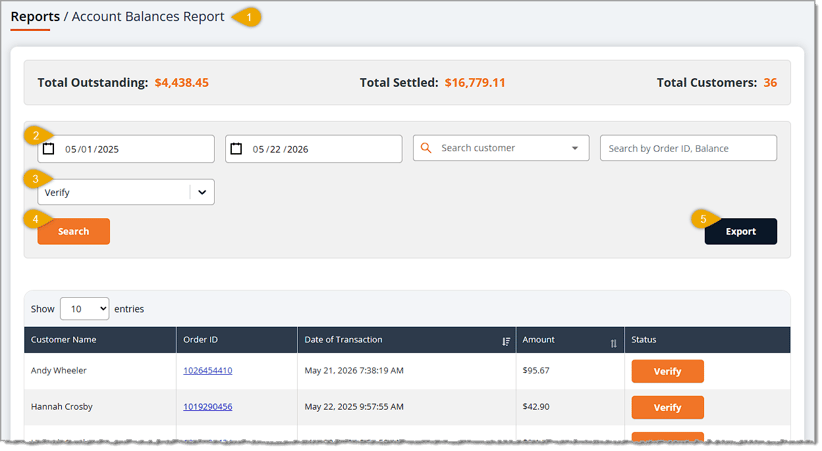Click Account Balances Report breadcrumb text
Screen dimensions: 822x451
click(x=148, y=17)
